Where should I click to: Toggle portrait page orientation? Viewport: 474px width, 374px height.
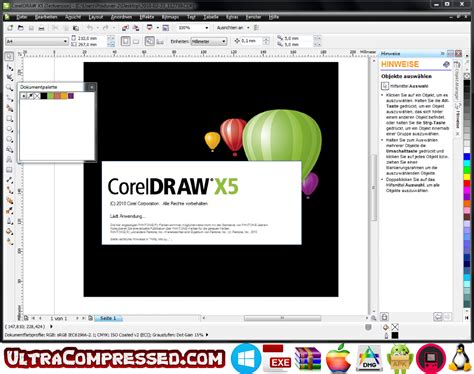point(125,41)
